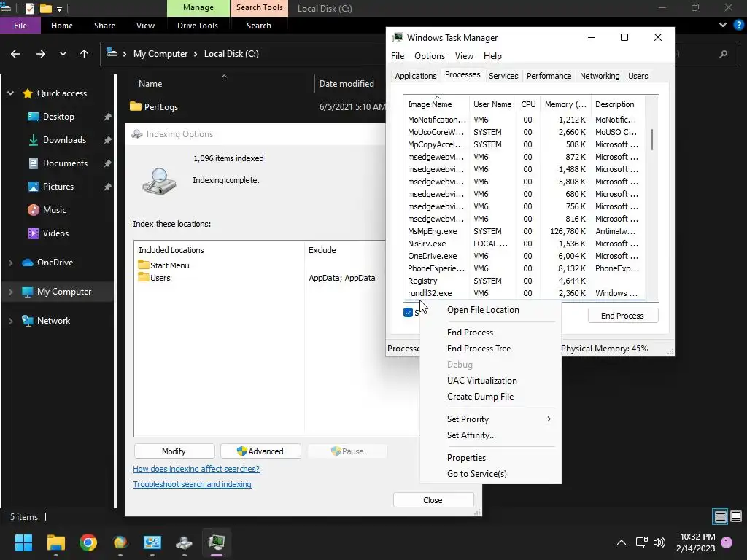Open Troubleshoot search and indexing link
This screenshot has width=747, height=560.
coord(192,484)
